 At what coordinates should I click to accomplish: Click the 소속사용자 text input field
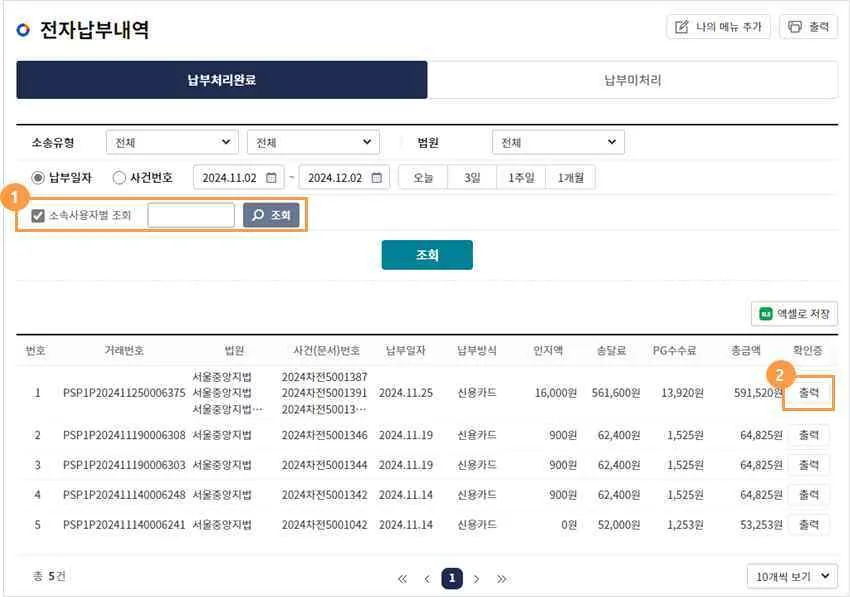(191, 215)
